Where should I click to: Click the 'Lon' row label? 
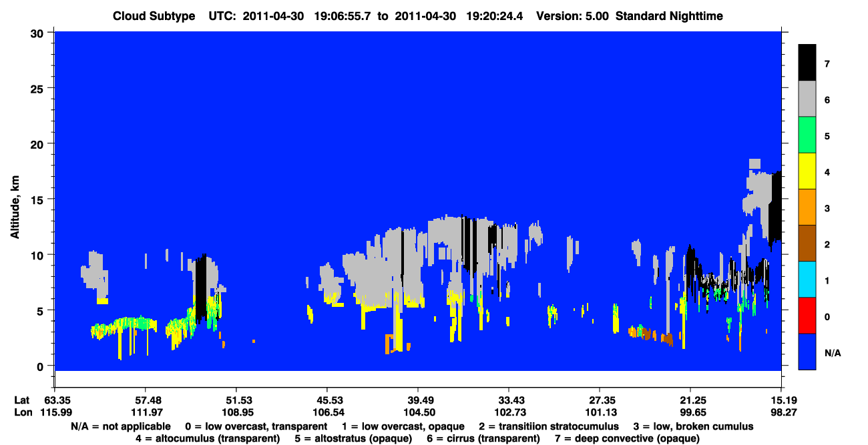[22, 413]
